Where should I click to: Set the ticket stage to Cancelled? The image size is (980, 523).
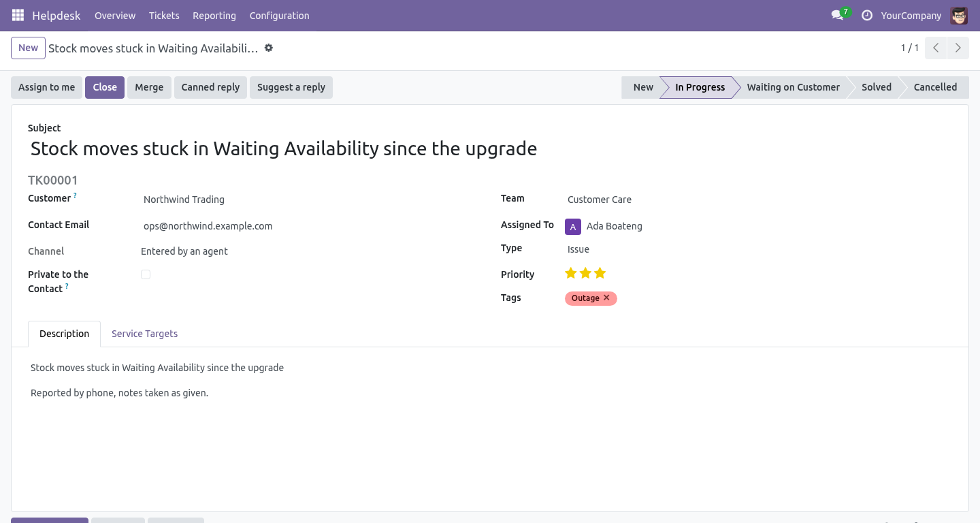click(x=935, y=87)
